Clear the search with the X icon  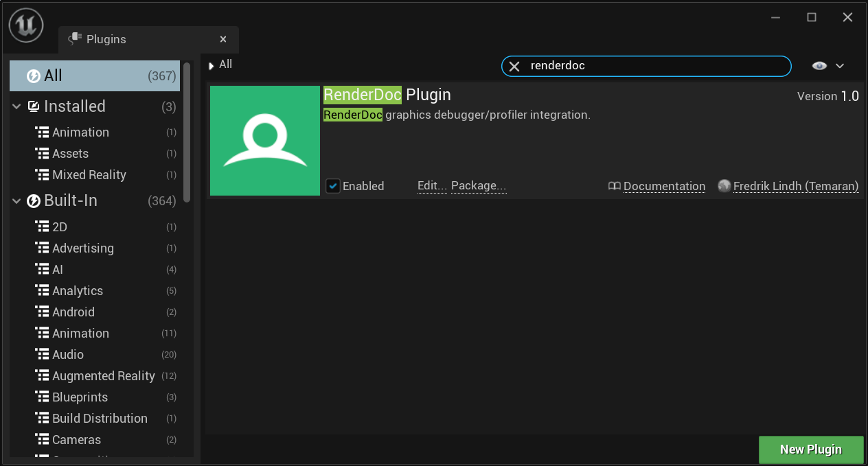514,67
